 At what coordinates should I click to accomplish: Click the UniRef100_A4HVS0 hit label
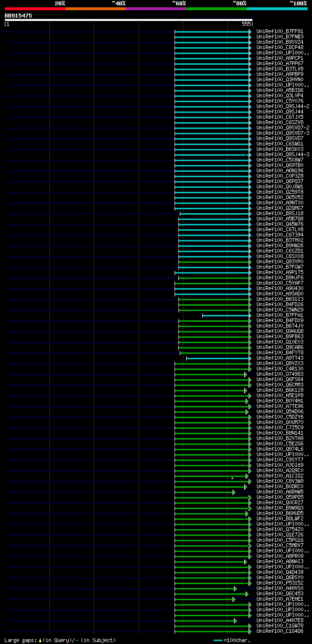coord(280,588)
